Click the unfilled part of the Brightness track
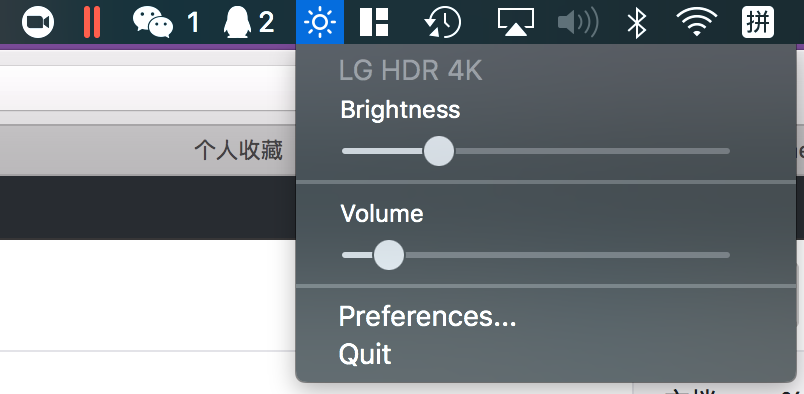804x394 pixels. click(592, 151)
